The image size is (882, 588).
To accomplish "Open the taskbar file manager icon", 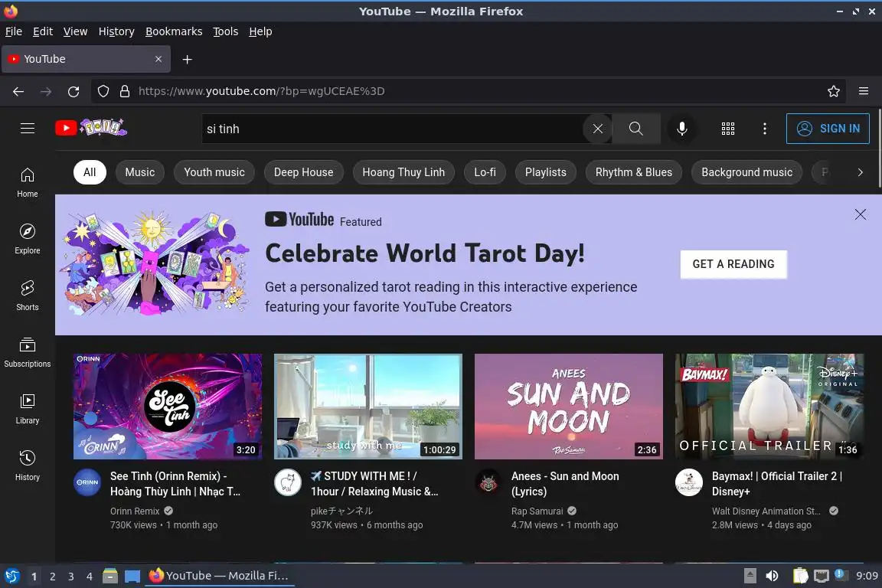I will tap(110, 576).
